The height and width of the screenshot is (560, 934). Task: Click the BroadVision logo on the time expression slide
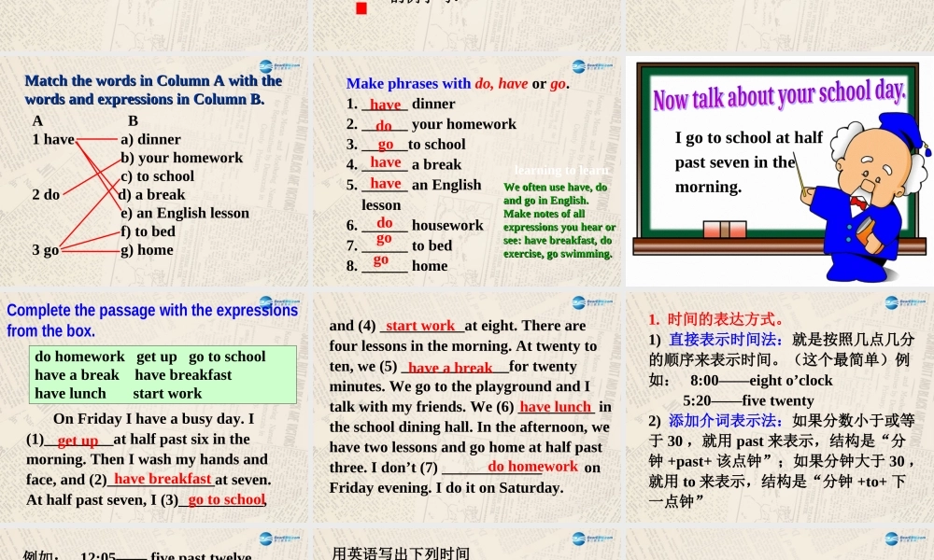pos(894,301)
